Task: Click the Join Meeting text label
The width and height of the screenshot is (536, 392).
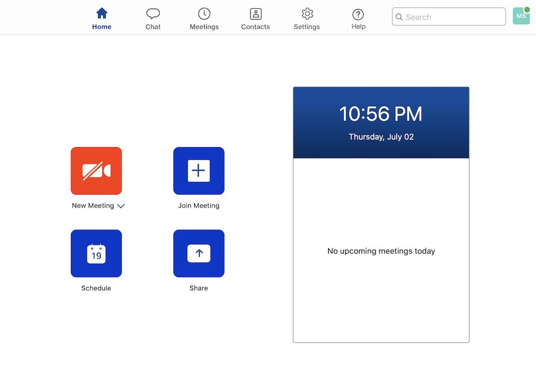Action: pos(199,206)
